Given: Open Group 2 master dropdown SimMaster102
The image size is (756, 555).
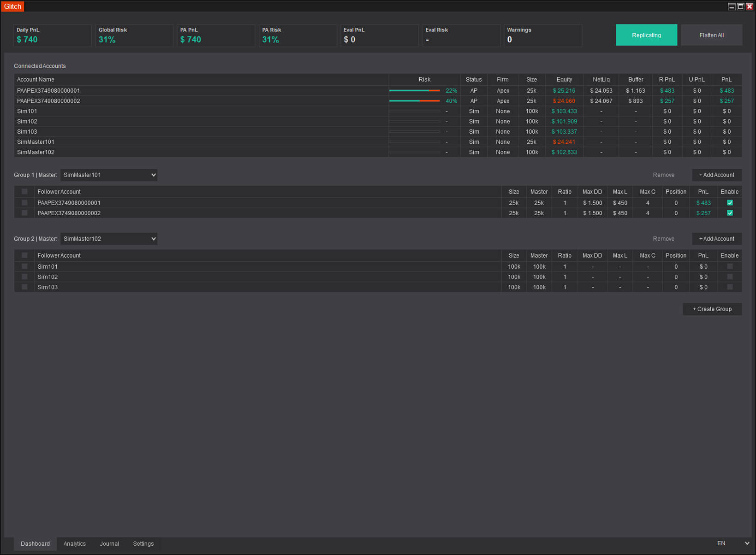Looking at the screenshot, I should (109, 239).
